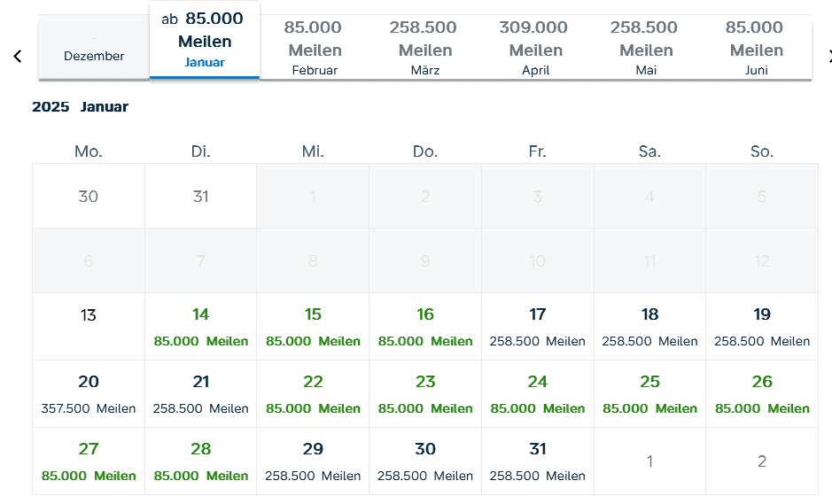This screenshot has width=832, height=504.
Task: Select the Dezember month tab
Action: tap(94, 50)
